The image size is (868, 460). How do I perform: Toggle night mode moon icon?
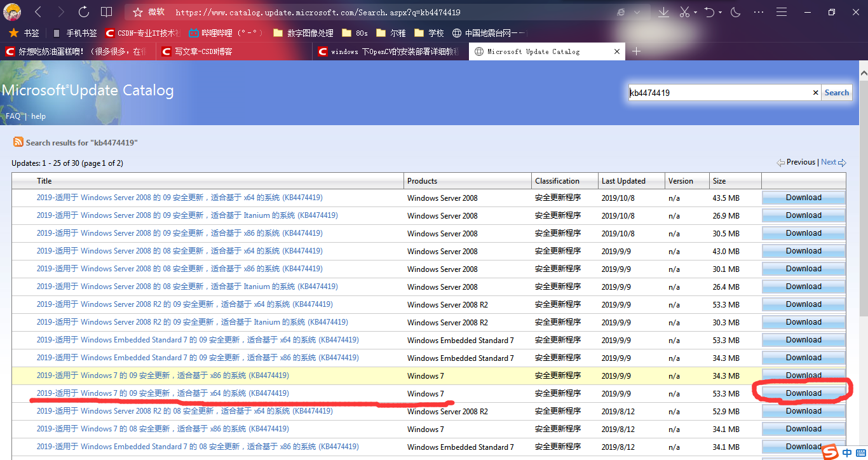(x=736, y=12)
